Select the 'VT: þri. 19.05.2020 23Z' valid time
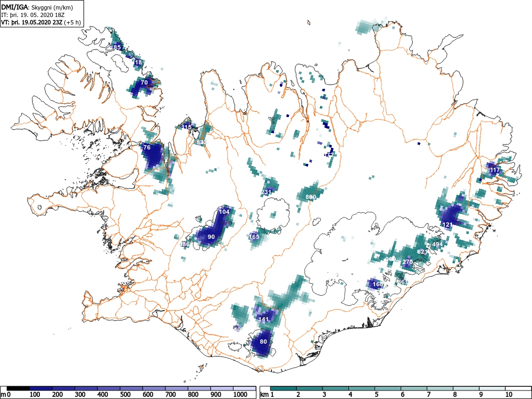532x399 pixels. tap(31, 22)
